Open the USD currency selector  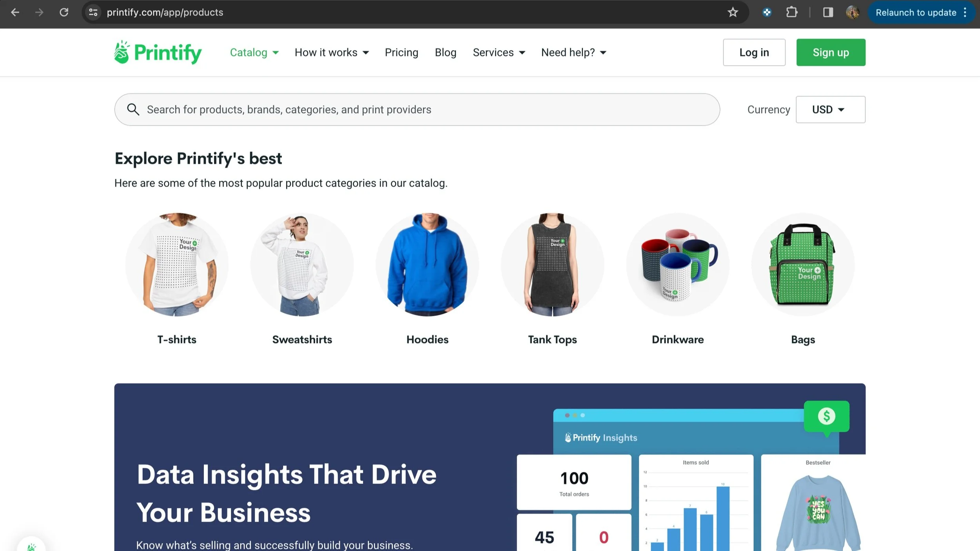point(830,110)
